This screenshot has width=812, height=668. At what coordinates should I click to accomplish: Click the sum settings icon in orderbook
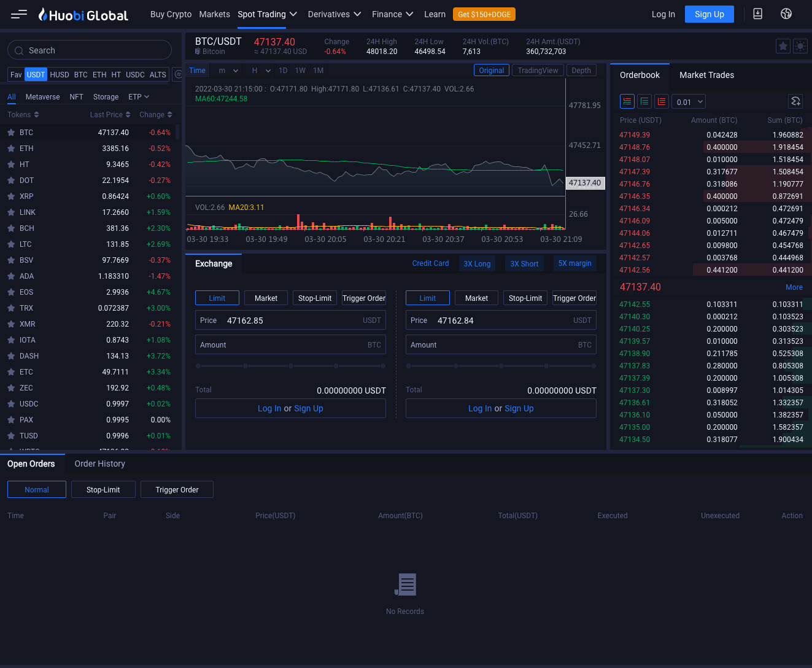click(795, 101)
